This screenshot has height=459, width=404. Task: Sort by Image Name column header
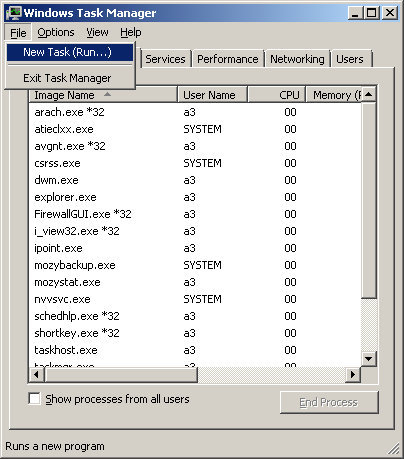coord(103,95)
